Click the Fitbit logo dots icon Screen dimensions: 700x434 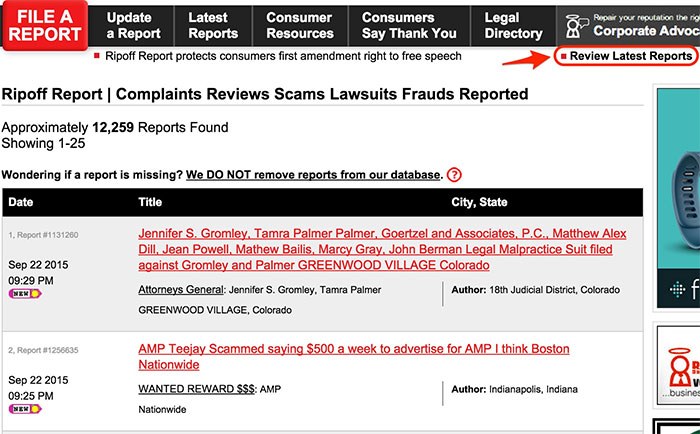click(677, 290)
